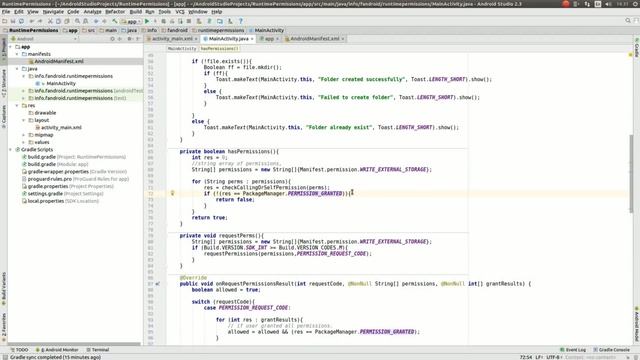Viewport: 640px width, 360px height.
Task: Click the Search Everywhere magnifier icon
Action: point(628,21)
